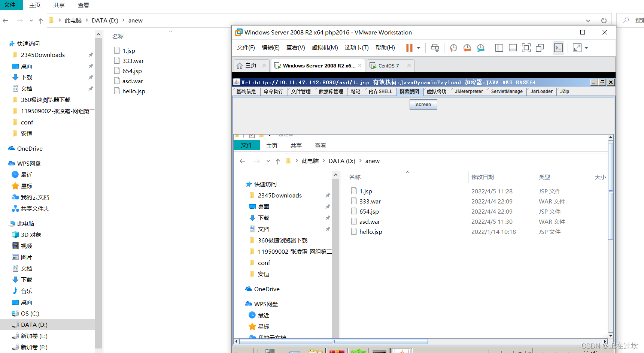Open the 虚拟机(M) menu in VMware
This screenshot has width=644, height=353.
pyautogui.click(x=325, y=48)
